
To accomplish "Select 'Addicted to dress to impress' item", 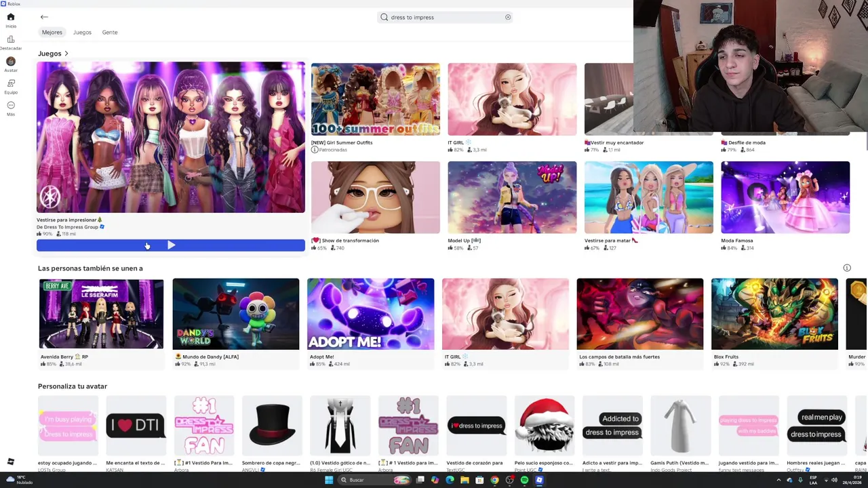I will [612, 426].
